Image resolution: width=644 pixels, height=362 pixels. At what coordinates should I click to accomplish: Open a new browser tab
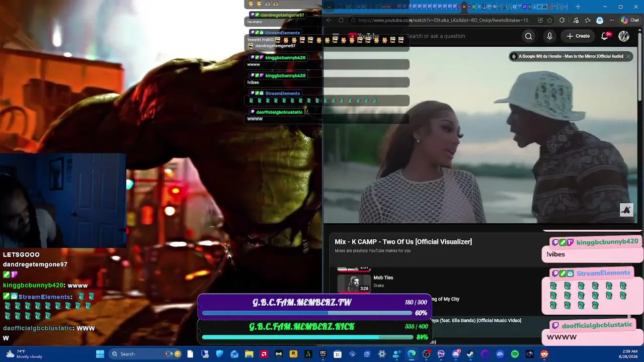(578, 7)
